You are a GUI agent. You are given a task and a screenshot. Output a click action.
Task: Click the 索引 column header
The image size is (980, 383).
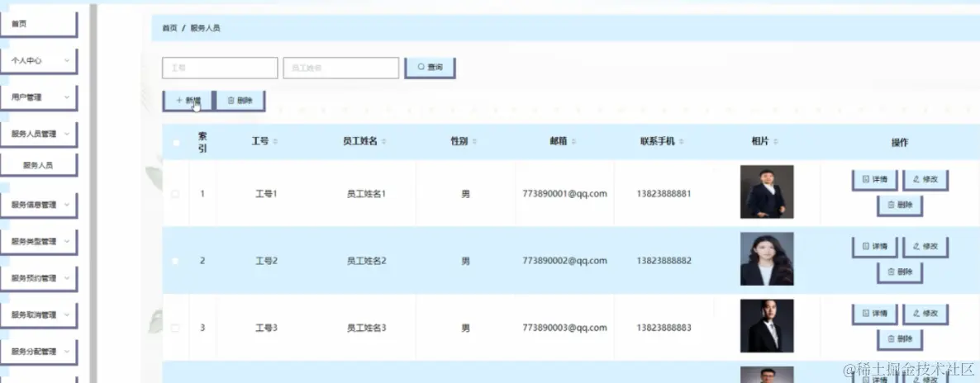pos(202,143)
